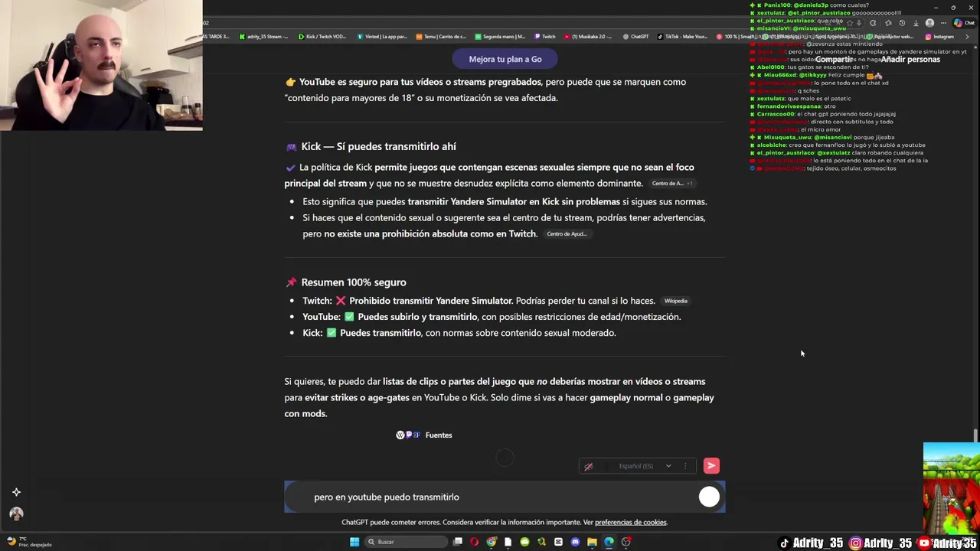
Task: Click the chat message from Carrasco000
Action: click(x=823, y=114)
